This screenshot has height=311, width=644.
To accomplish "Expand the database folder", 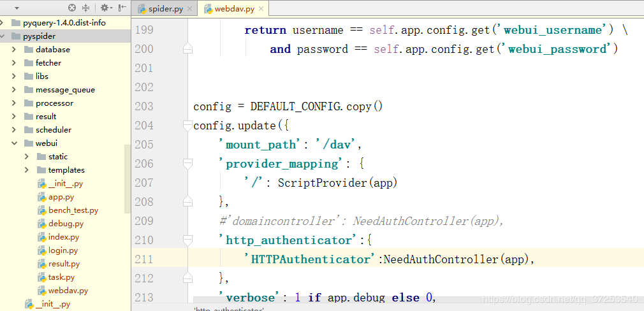I will click(14, 50).
